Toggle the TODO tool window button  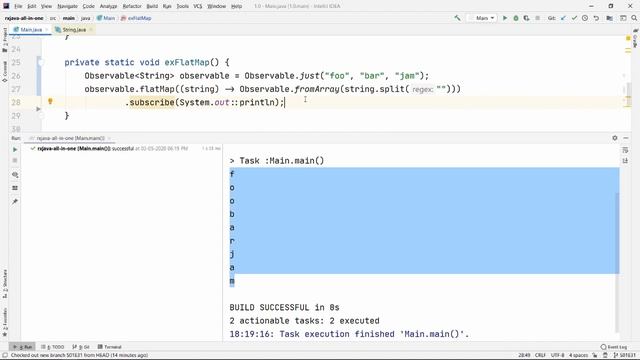coord(53,347)
